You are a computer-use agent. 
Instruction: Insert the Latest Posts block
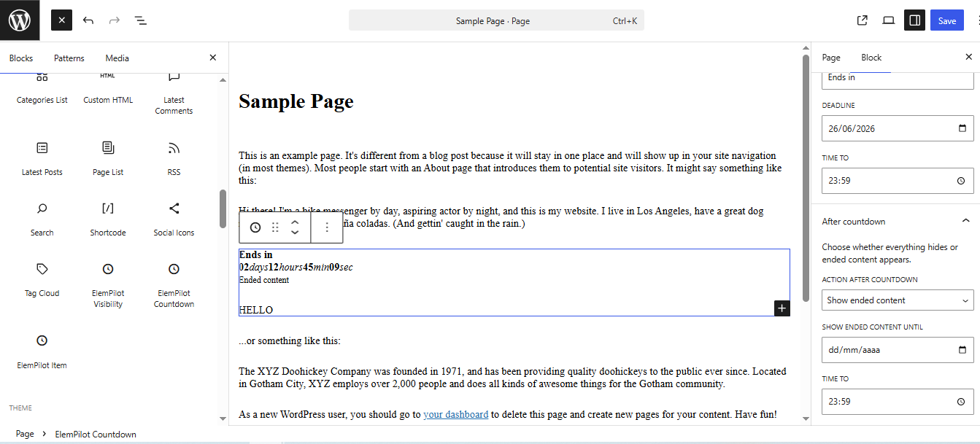42,159
